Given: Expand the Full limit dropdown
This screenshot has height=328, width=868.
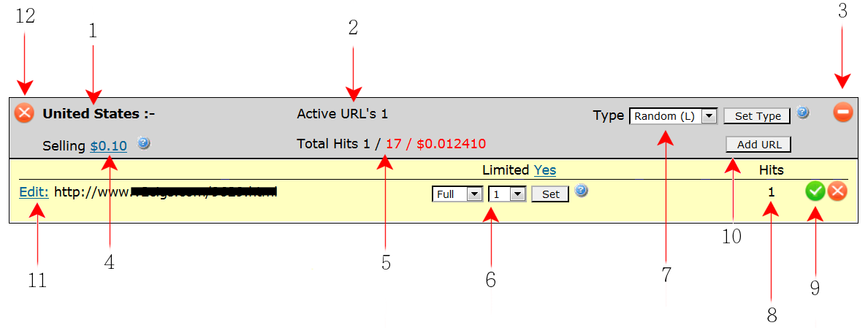Looking at the screenshot, I should point(457,194).
